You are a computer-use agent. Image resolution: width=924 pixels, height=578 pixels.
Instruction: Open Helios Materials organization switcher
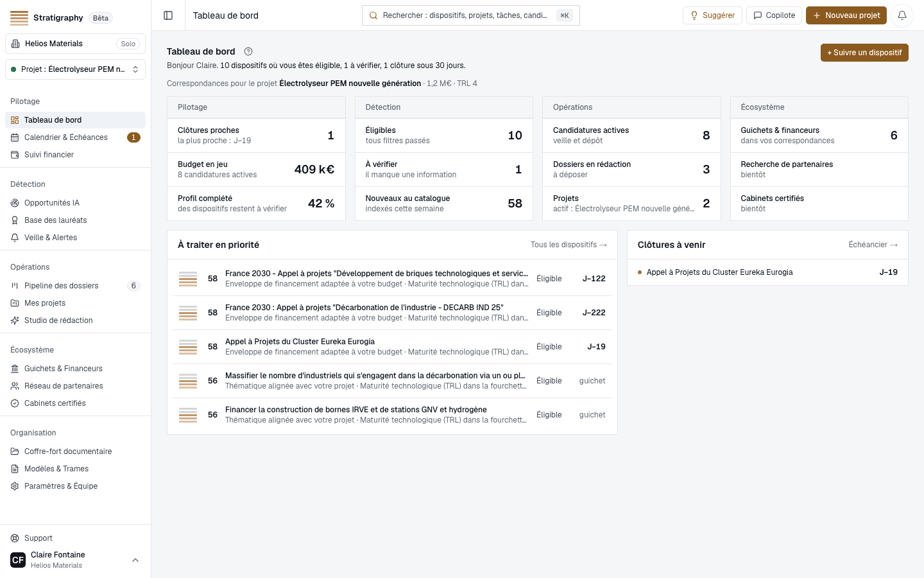75,44
